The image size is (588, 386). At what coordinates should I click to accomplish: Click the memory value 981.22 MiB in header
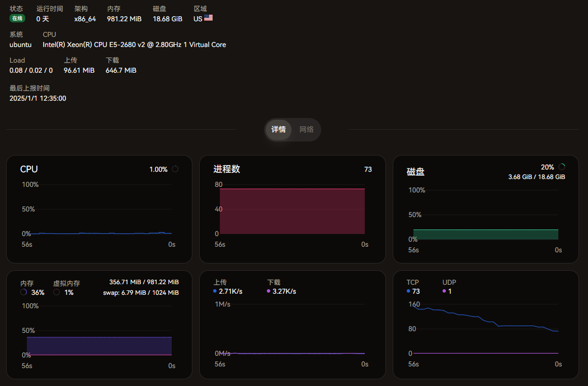[124, 19]
